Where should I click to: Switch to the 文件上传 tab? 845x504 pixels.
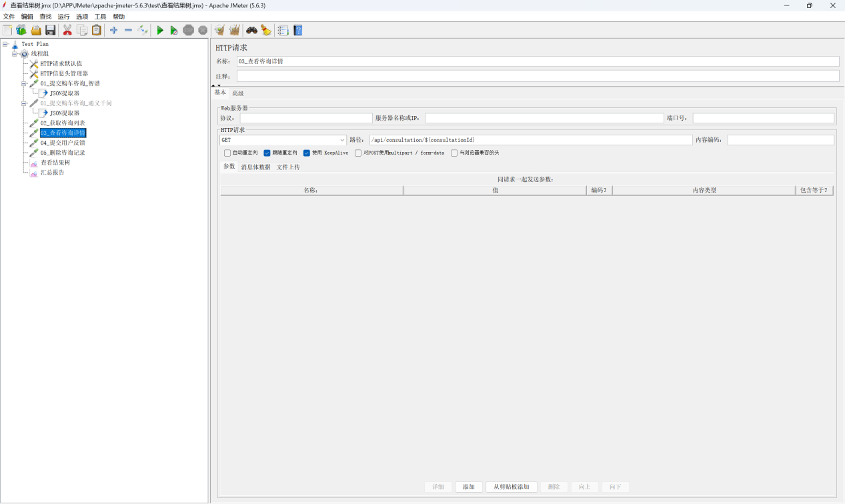click(x=288, y=167)
